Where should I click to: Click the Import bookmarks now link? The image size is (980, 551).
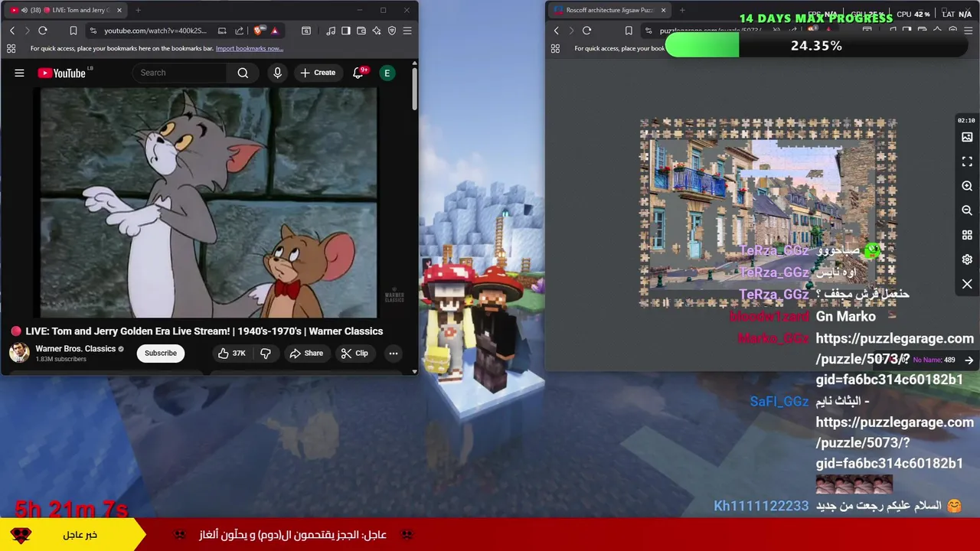point(250,48)
